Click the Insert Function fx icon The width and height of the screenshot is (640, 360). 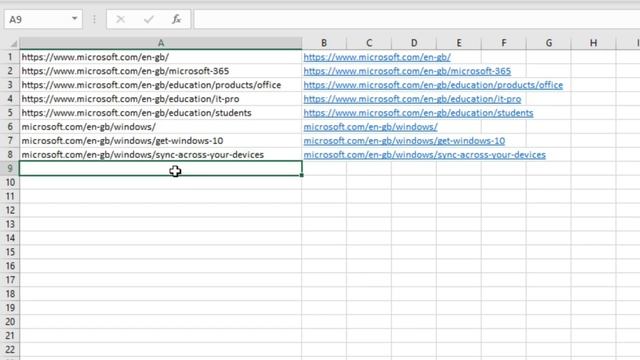coord(176,19)
